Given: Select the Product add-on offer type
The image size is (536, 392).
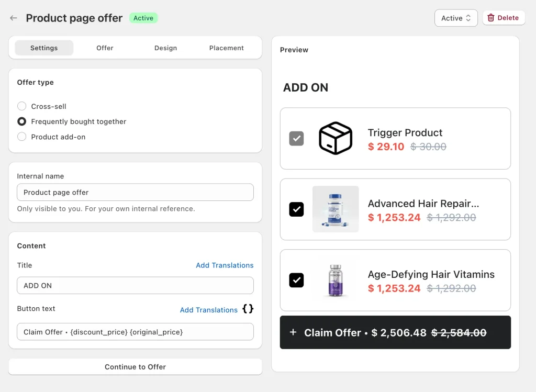Looking at the screenshot, I should [21, 137].
